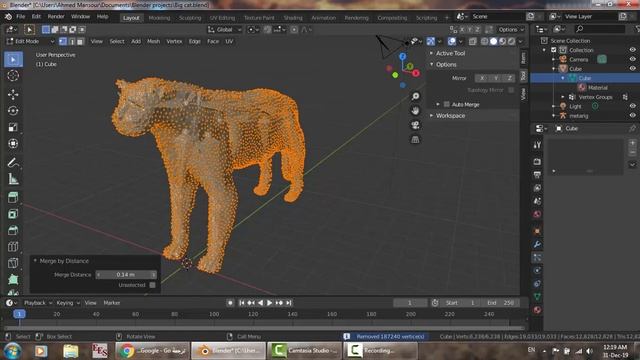Viewport: 640px width, 360px height.
Task: Click the Windows Start button
Action: (x=12, y=351)
